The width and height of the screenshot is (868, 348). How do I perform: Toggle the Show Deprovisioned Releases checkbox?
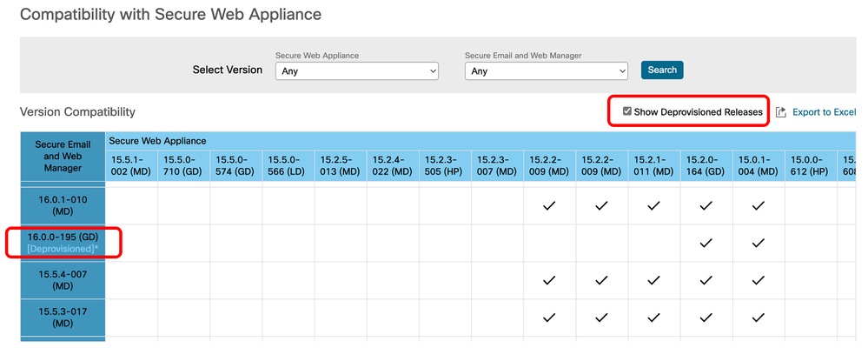pyautogui.click(x=627, y=111)
